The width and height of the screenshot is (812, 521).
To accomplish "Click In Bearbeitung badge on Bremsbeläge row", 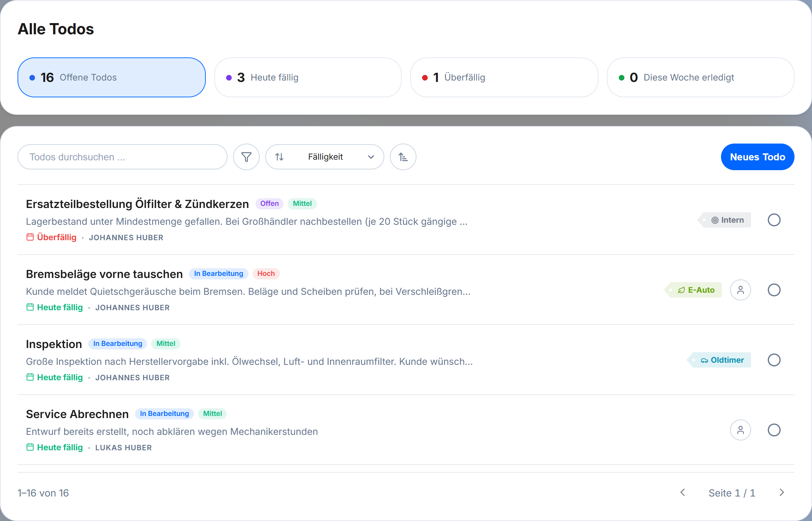I will (219, 273).
